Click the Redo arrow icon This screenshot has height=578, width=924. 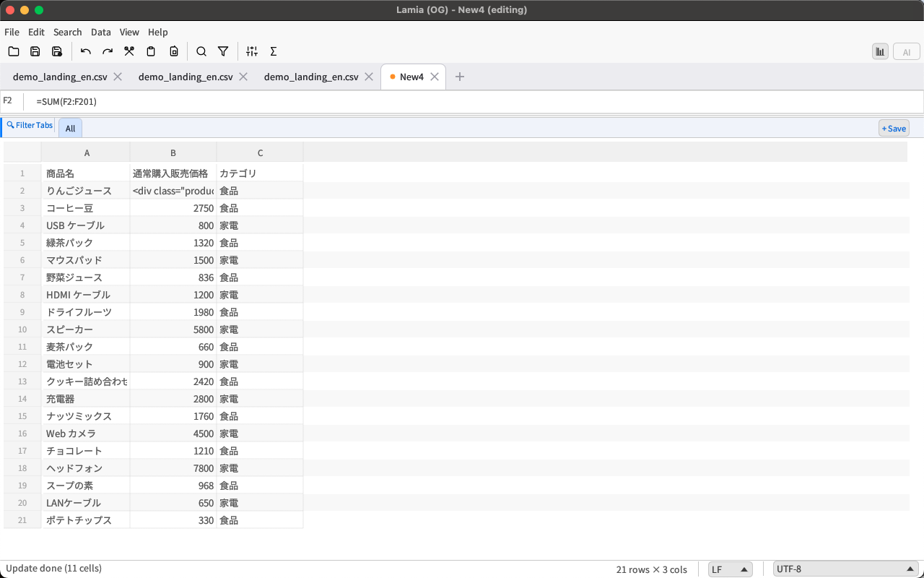108,51
